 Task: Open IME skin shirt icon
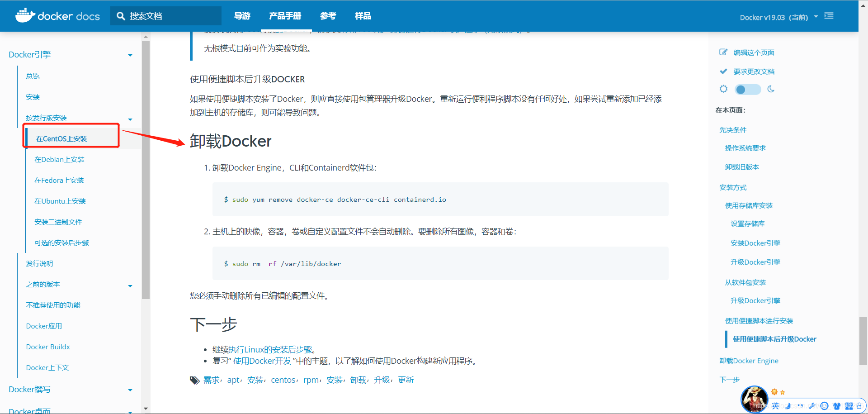837,406
